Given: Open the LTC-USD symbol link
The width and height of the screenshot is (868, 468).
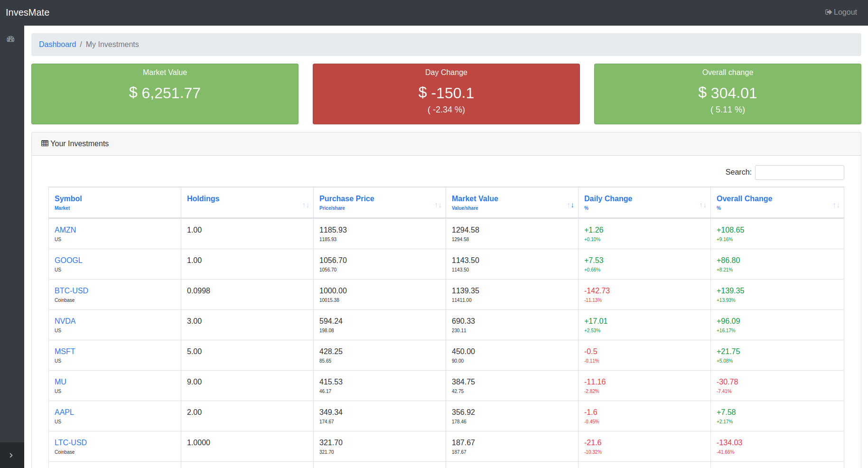Looking at the screenshot, I should point(71,442).
